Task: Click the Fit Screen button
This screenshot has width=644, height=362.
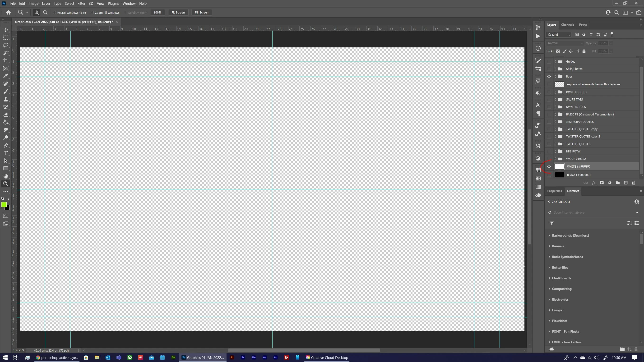Action: click(x=178, y=13)
